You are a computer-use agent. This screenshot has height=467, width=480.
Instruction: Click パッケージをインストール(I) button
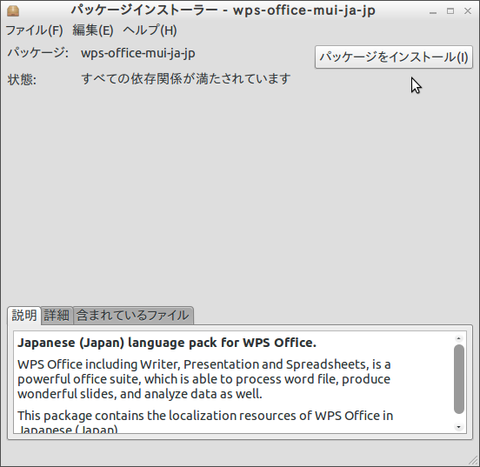[x=394, y=57]
